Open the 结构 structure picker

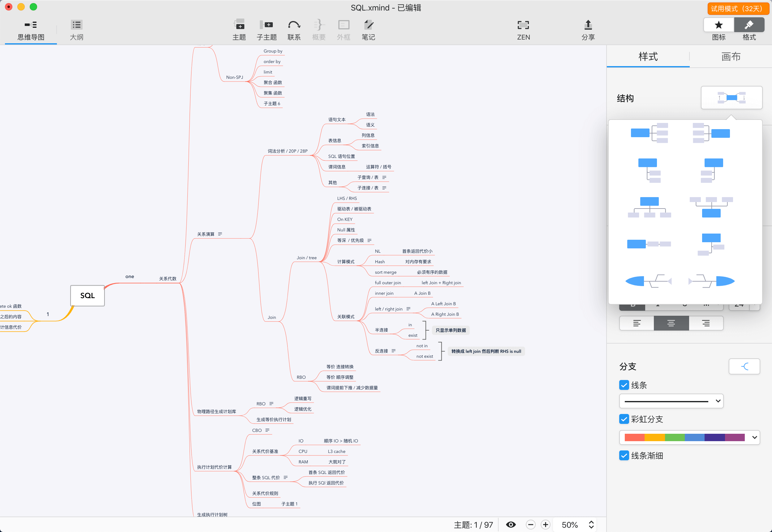pyautogui.click(x=731, y=98)
